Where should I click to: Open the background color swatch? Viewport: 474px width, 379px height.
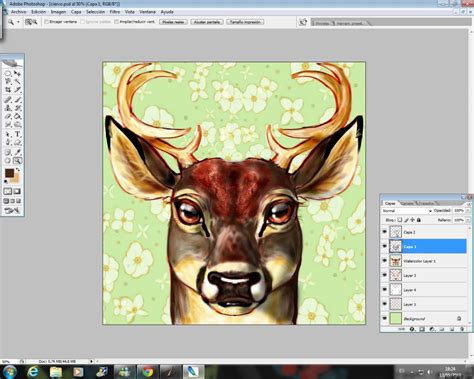coord(16,179)
